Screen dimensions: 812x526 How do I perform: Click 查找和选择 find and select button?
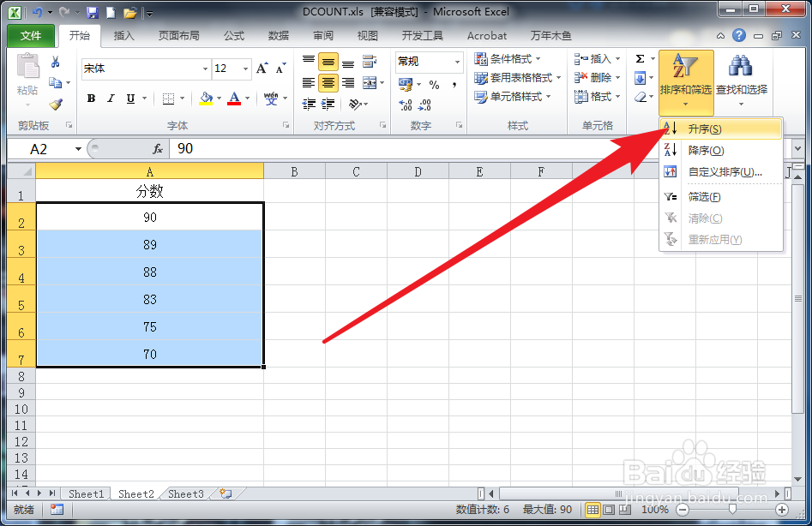(742, 81)
